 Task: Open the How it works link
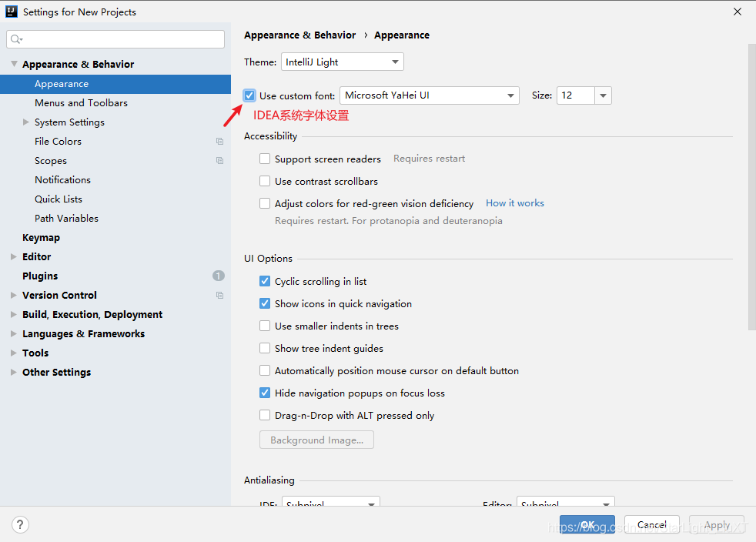[515, 203]
